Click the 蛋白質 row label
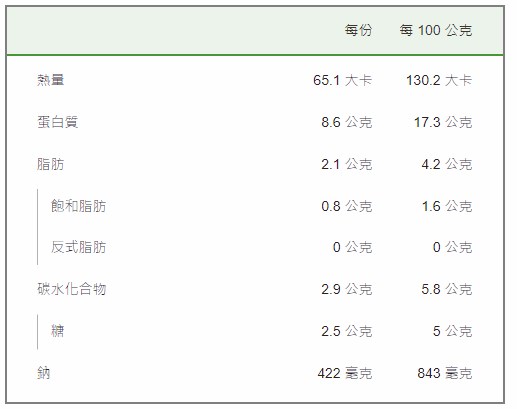This screenshot has height=409, width=517. point(57,122)
